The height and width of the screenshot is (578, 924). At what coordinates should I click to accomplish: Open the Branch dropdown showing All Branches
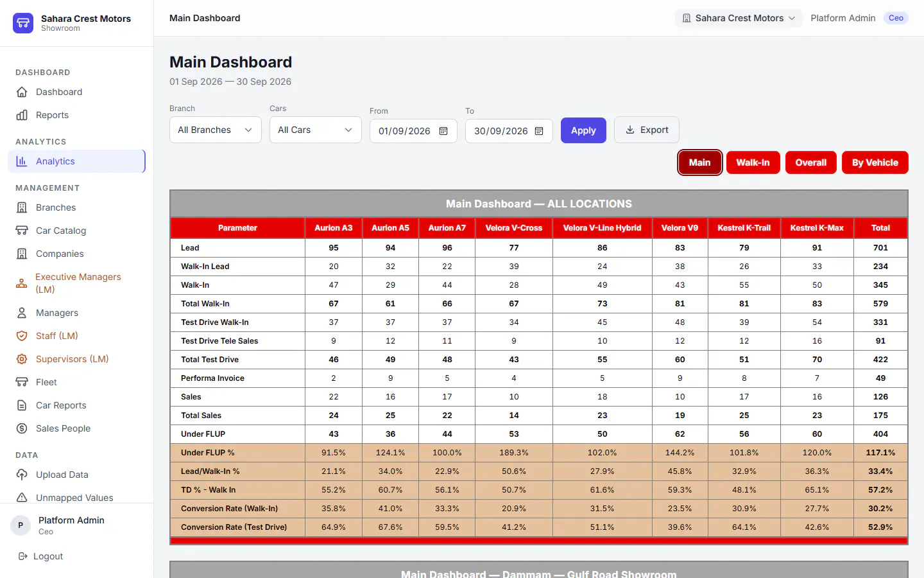click(x=216, y=130)
